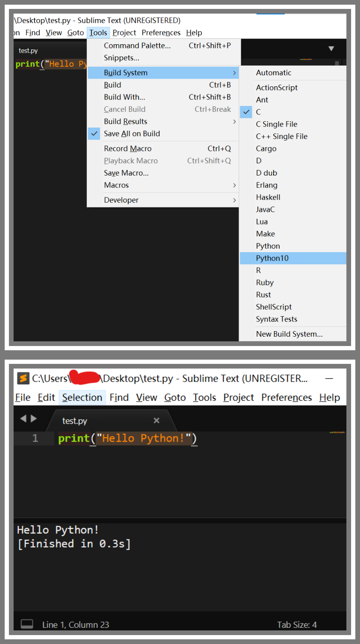360x644 pixels.
Task: Open the Selection menu in lower window
Action: (x=82, y=397)
